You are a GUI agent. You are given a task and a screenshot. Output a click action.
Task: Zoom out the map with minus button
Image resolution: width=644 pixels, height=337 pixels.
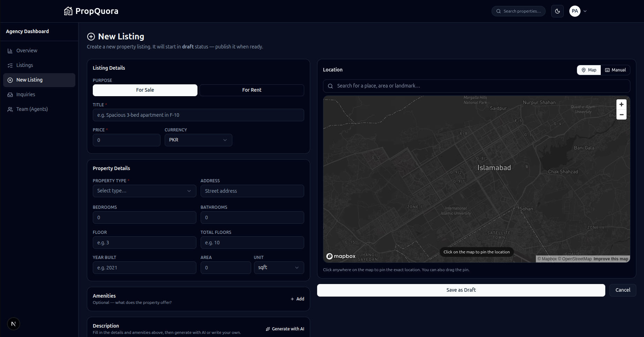point(621,115)
